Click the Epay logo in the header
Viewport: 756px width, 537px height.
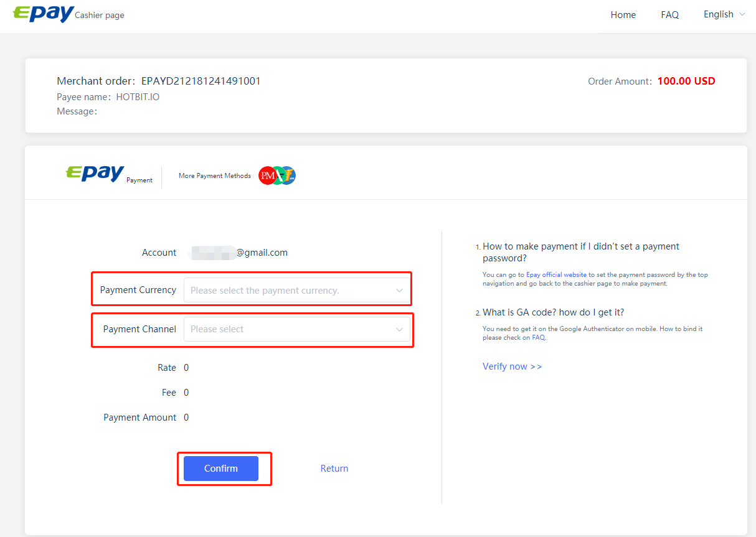tap(43, 14)
